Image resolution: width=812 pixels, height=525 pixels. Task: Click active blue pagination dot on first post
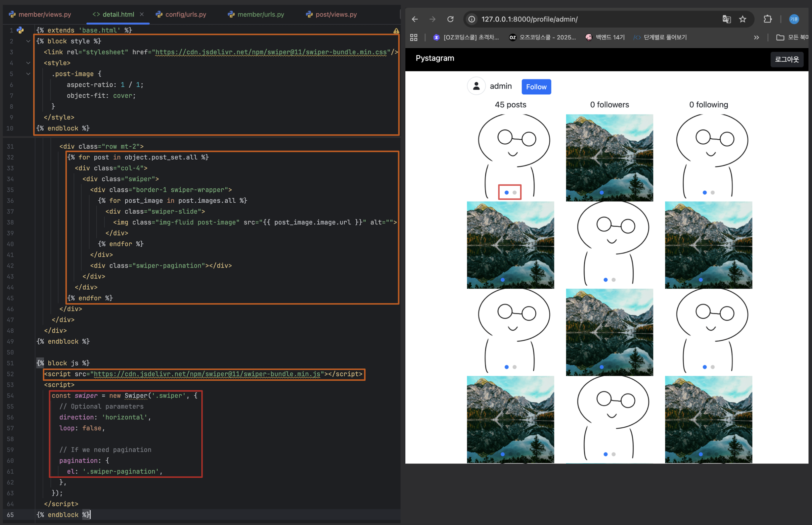(506, 193)
